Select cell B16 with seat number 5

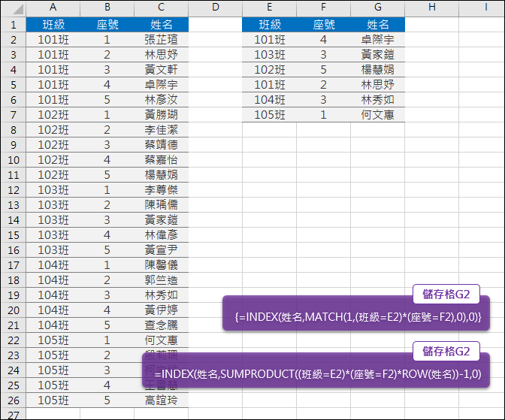107,250
